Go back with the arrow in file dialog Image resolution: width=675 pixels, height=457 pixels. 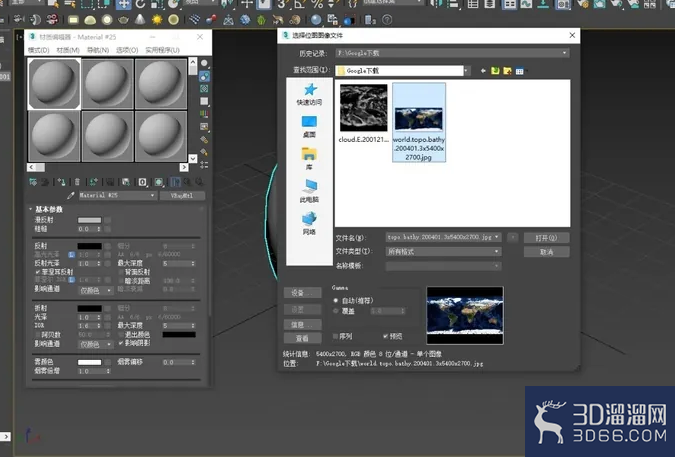click(483, 71)
